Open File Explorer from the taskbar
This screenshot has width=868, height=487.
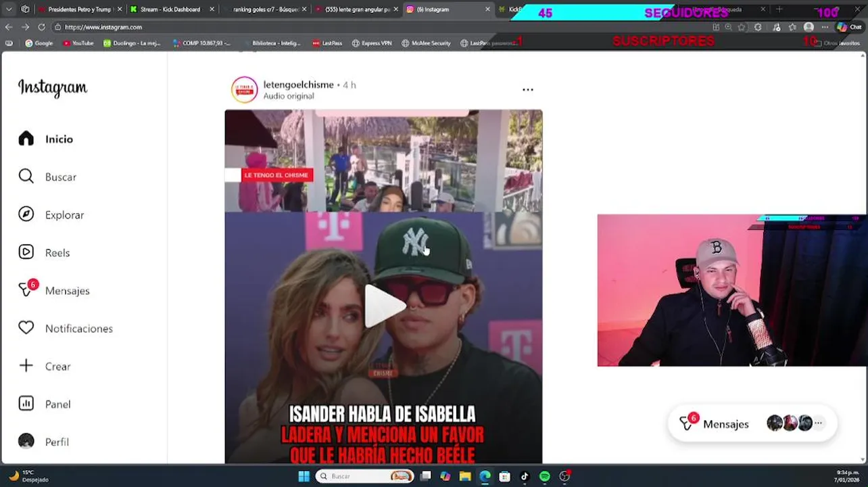point(465,476)
